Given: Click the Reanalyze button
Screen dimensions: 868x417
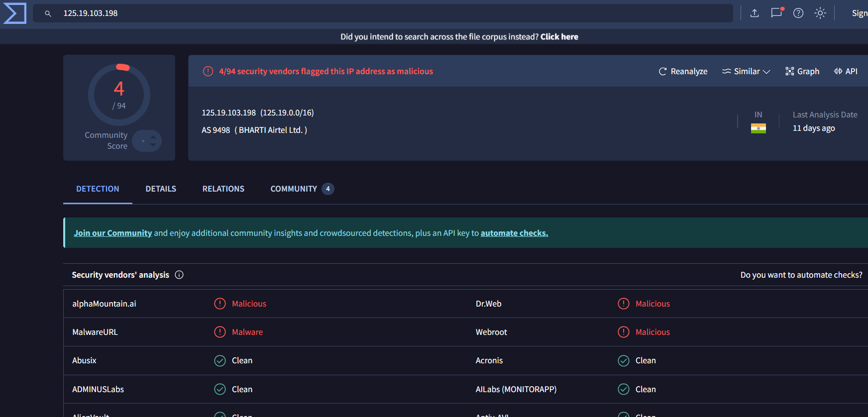Looking at the screenshot, I should [683, 71].
